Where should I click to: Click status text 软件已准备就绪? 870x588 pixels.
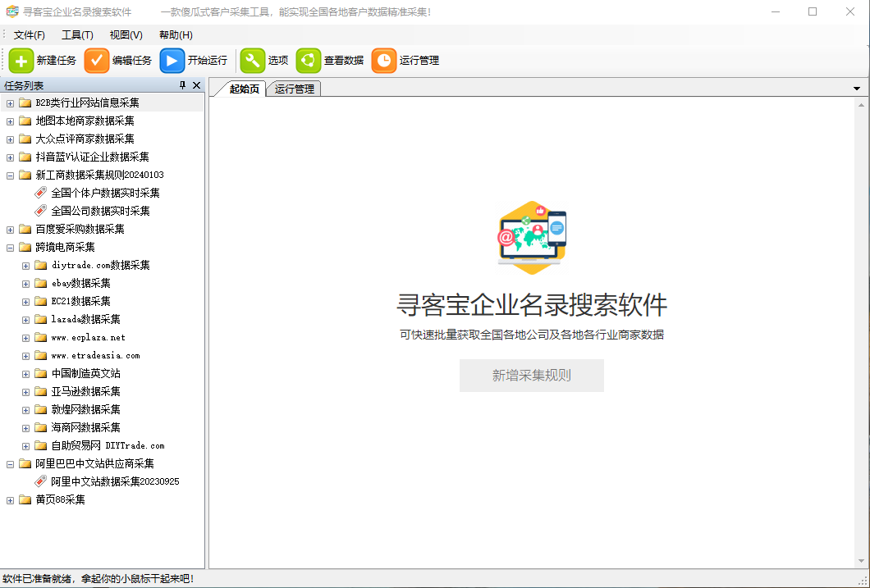(36, 579)
